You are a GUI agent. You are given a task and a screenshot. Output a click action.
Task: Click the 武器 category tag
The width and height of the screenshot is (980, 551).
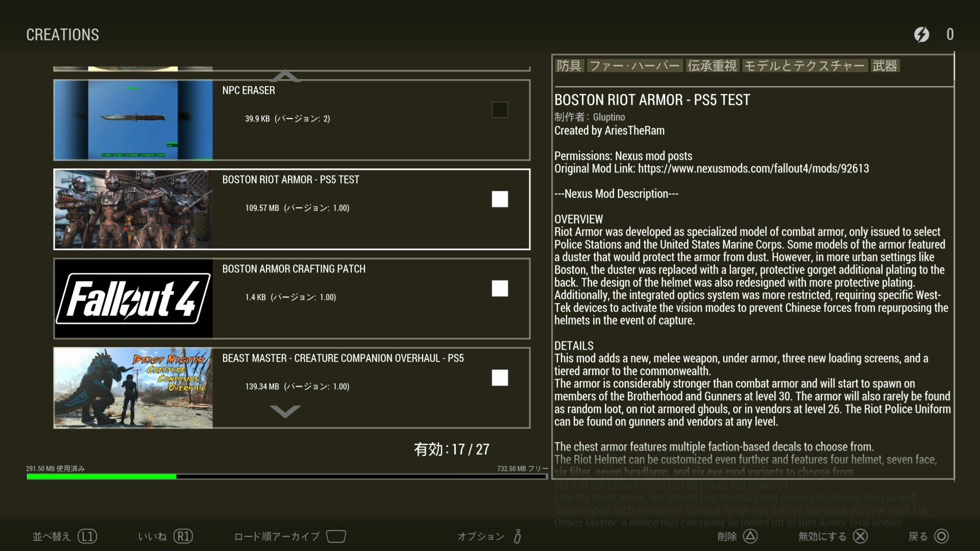(885, 66)
